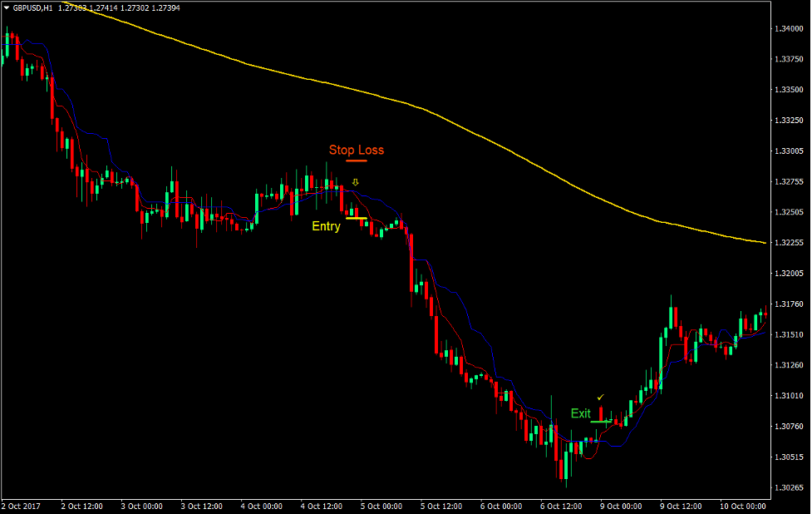Click the Stop Loss text label
The width and height of the screenshot is (812, 514).
tap(357, 151)
